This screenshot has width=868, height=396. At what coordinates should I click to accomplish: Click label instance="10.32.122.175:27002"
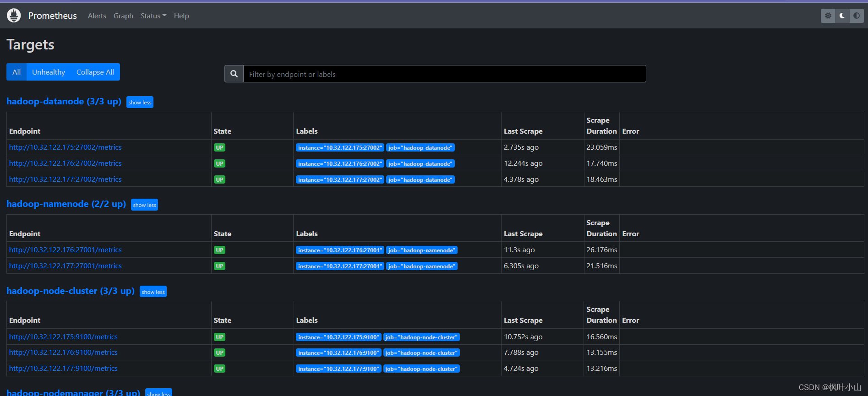340,147
